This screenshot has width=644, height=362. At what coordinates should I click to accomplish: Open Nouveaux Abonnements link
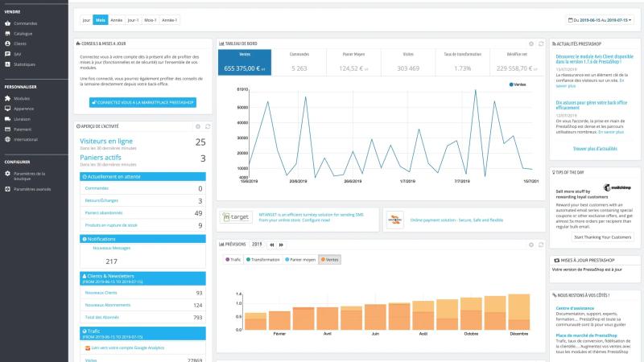pos(108,306)
